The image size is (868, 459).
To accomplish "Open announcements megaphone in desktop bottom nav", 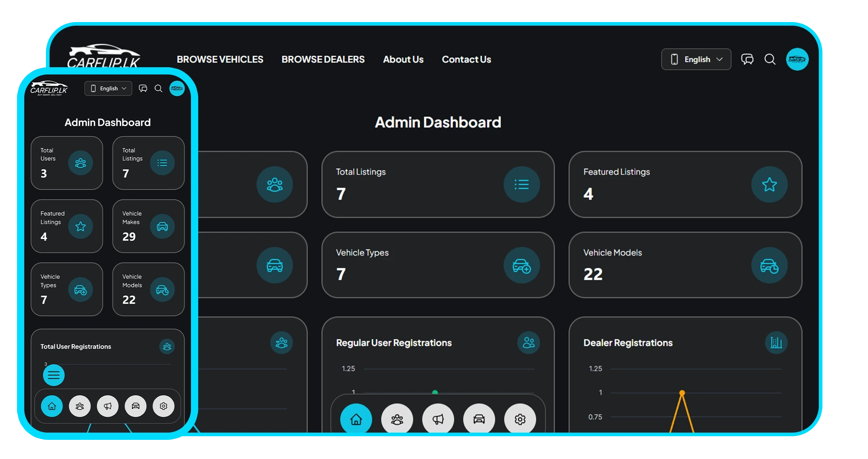I will [438, 419].
